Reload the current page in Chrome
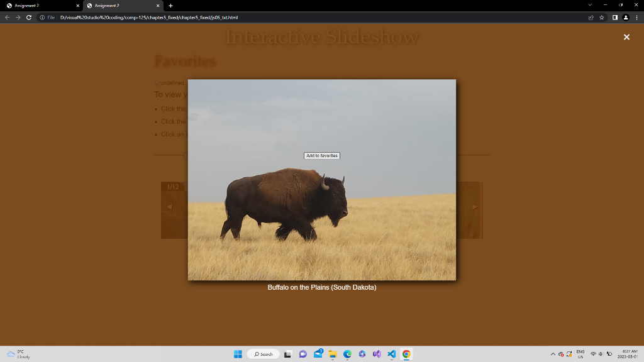The height and width of the screenshot is (362, 644). [28, 18]
